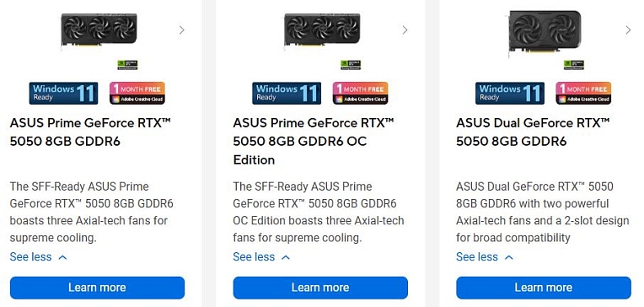
Task: Collapse first Prime card description via See less
Action: pyautogui.click(x=38, y=257)
